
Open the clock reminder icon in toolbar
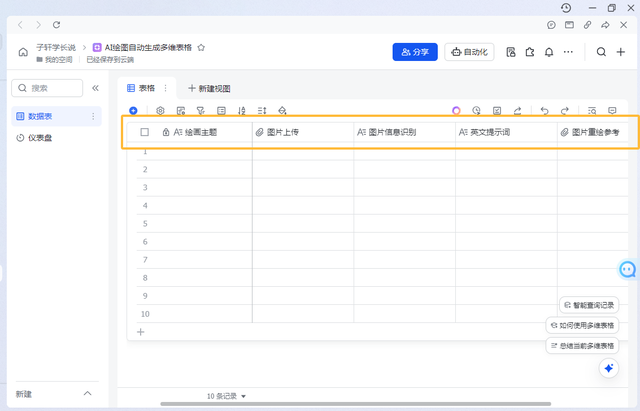[x=476, y=111]
